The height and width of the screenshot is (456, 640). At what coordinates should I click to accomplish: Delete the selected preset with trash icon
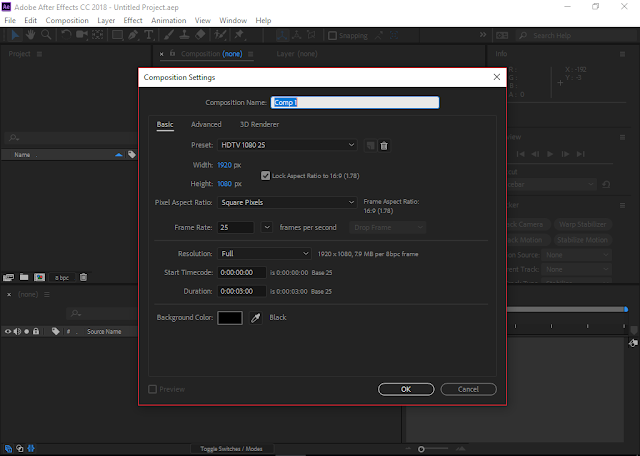(384, 146)
